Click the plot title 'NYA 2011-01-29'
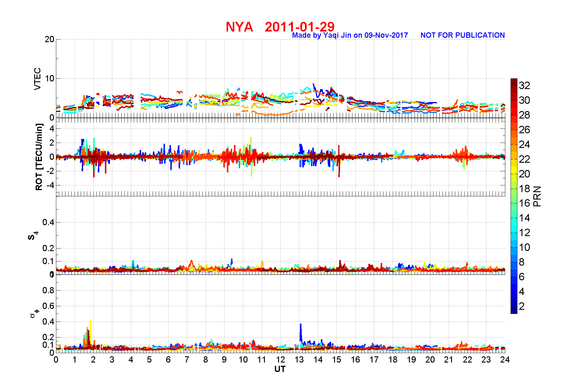Image resolution: width=561 pixels, height=392 pixels. coord(280,27)
